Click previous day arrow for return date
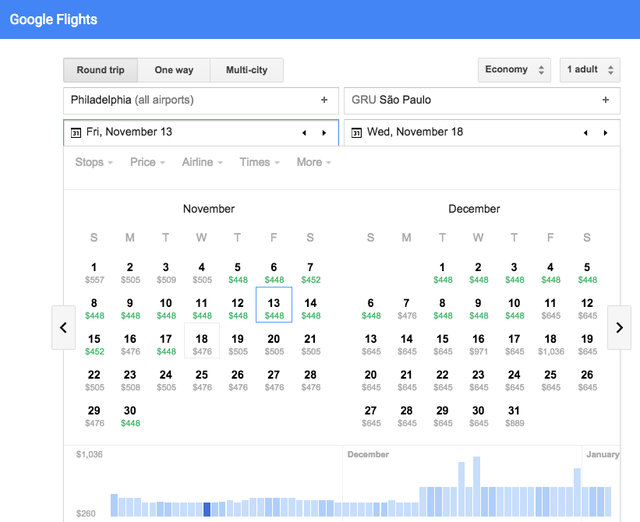Screen dimensions: 640x522 [x=585, y=133]
